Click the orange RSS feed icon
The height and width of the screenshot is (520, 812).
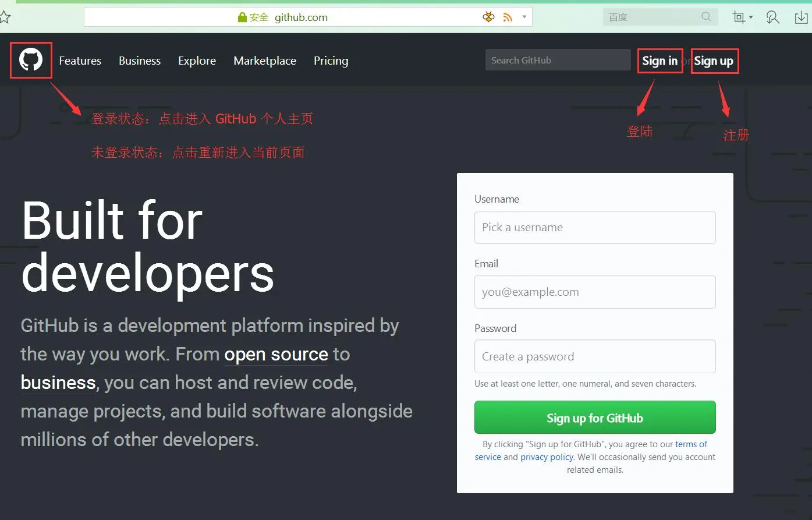click(508, 17)
